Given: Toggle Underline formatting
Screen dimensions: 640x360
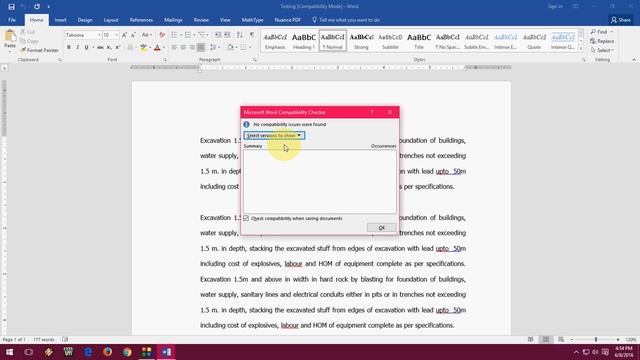Looking at the screenshot, I should (86, 48).
